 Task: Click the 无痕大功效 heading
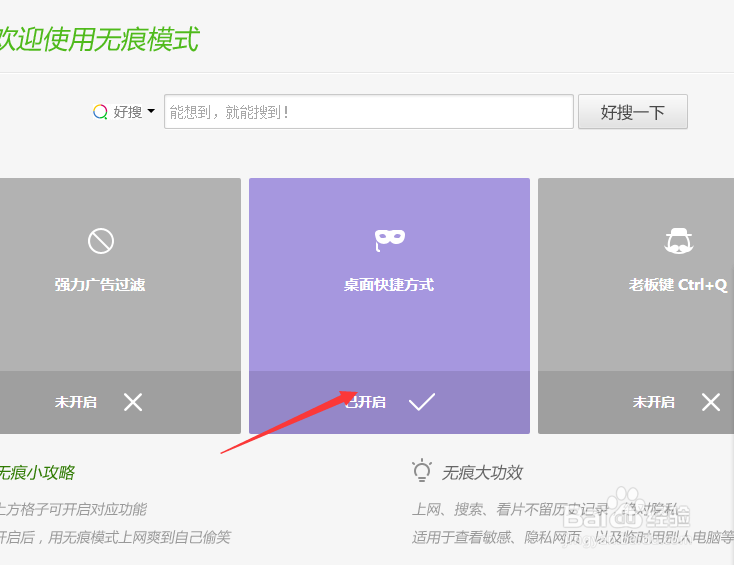click(x=482, y=473)
